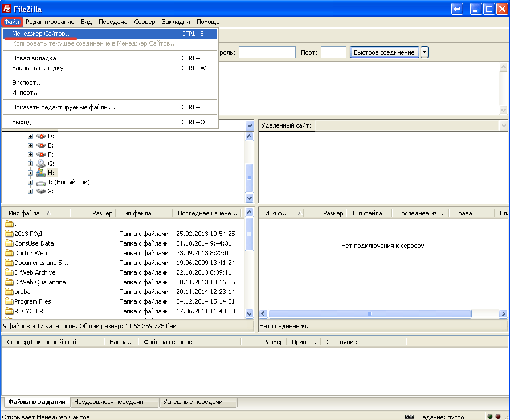This screenshot has height=420, width=510.
Task: Sort local list by Имя файла
Action: [x=36, y=213]
